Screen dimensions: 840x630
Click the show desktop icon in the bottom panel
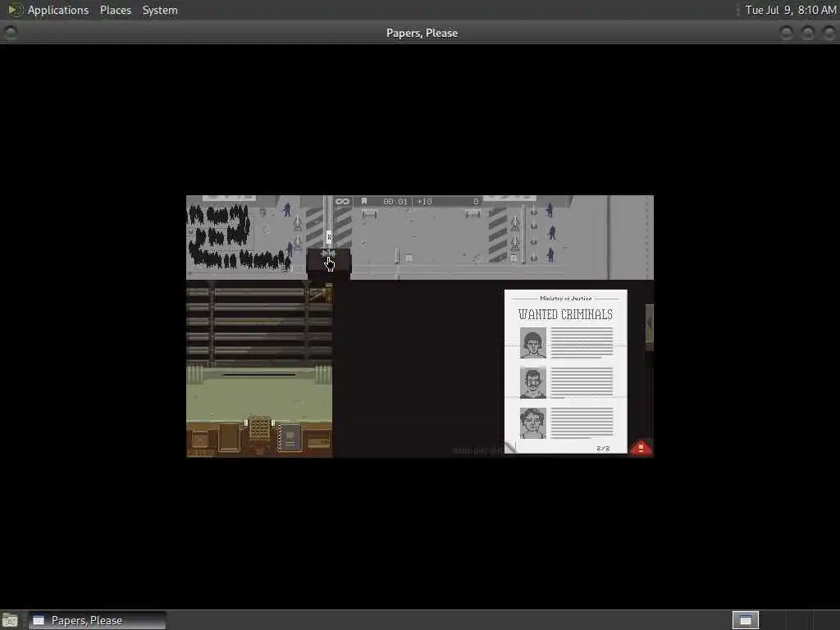click(10, 620)
